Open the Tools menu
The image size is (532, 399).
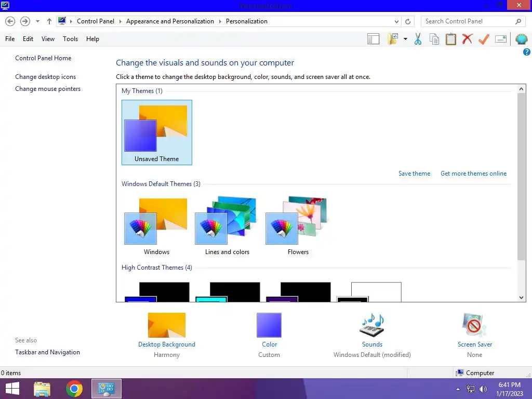pos(70,38)
